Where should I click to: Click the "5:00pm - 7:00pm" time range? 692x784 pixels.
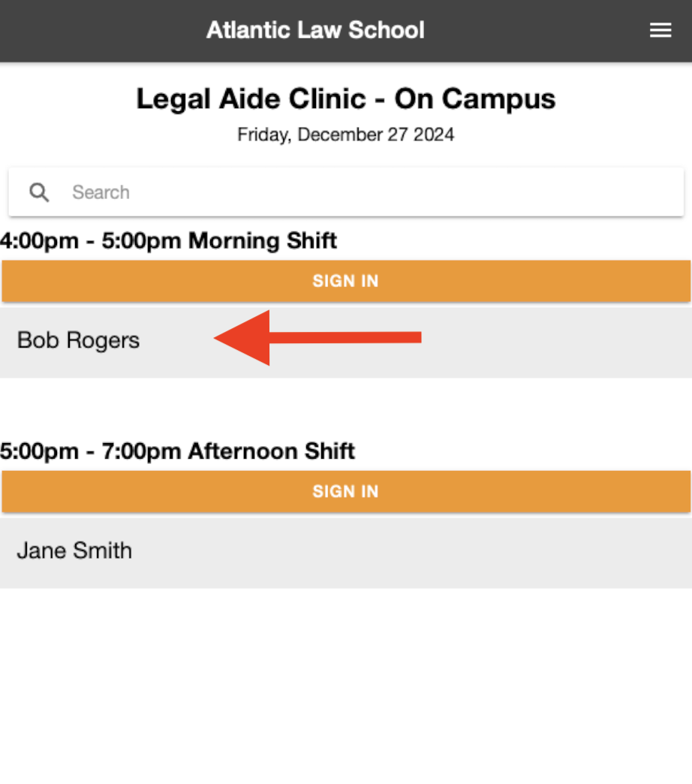pos(90,451)
